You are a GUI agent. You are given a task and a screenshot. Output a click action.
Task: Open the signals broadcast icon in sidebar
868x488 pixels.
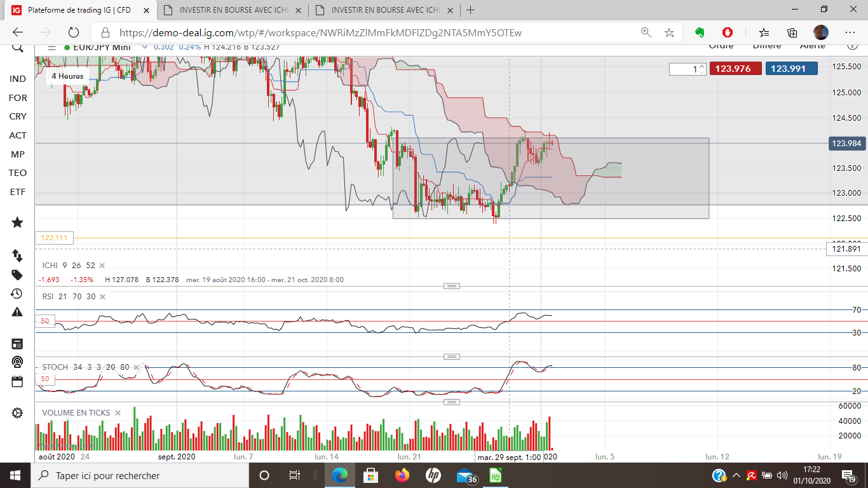coord(17,362)
